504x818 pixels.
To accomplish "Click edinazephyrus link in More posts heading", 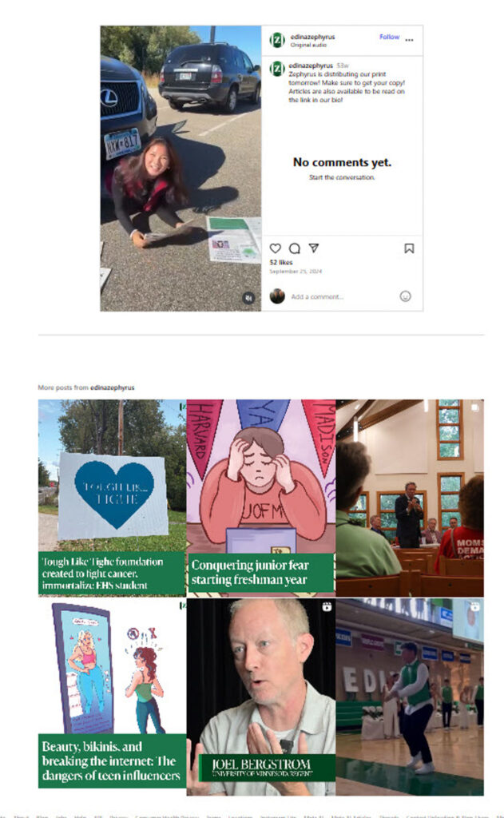I will tap(112, 387).
